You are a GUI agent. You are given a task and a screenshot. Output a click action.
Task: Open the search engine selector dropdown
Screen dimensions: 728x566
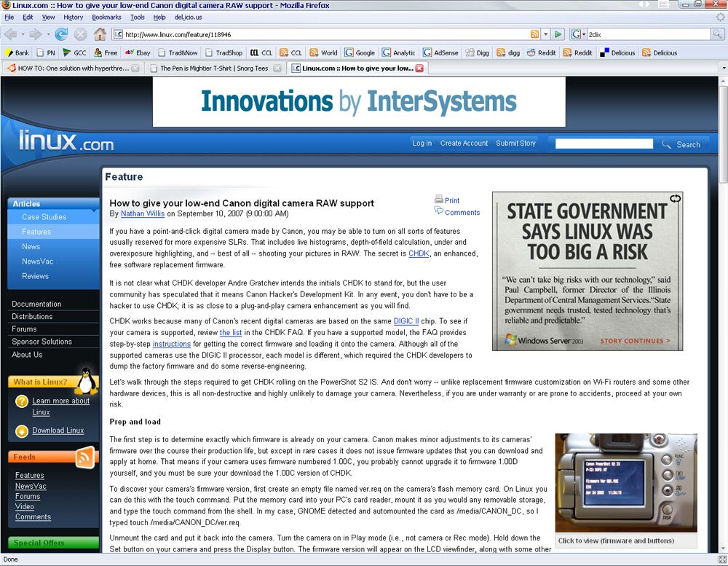579,34
